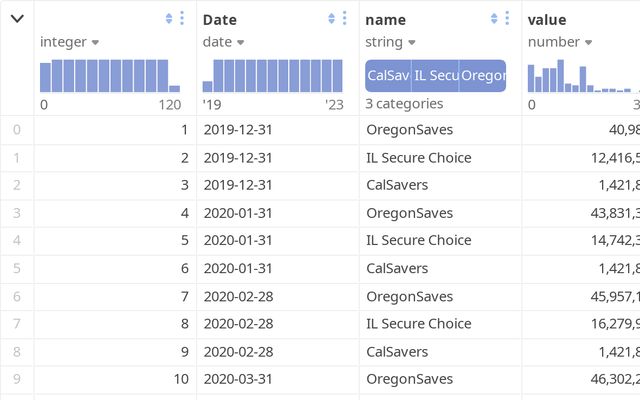The height and width of the screenshot is (400, 640).
Task: Filter by the CalSavers category segment
Action: 388,76
